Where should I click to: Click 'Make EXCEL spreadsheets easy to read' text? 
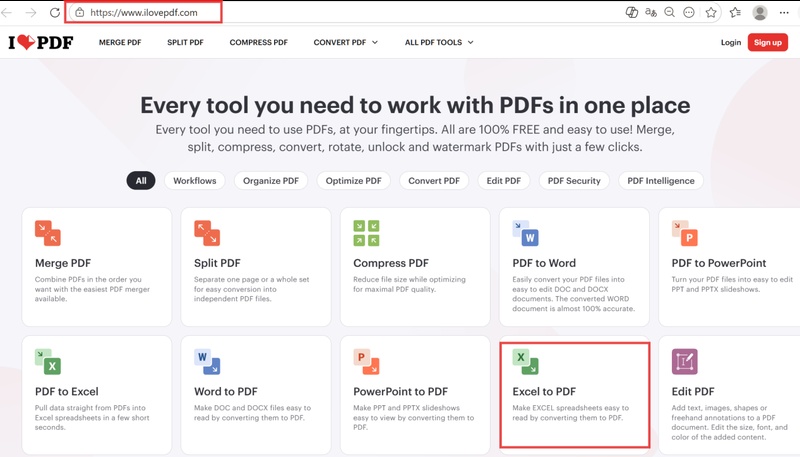point(570,413)
